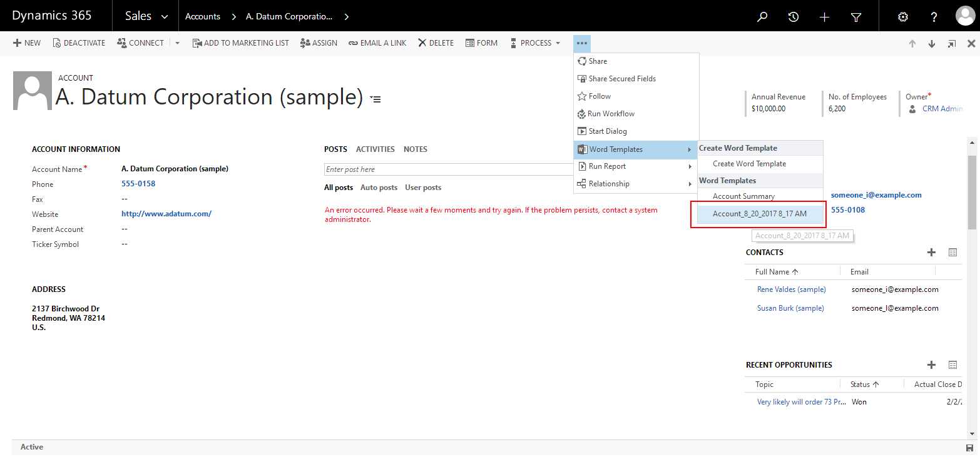Expand the CONNECT dropdown arrow

coord(177,43)
